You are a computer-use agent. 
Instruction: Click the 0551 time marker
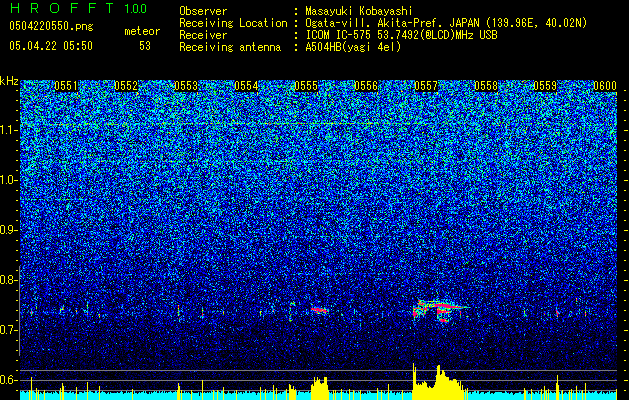click(x=66, y=86)
